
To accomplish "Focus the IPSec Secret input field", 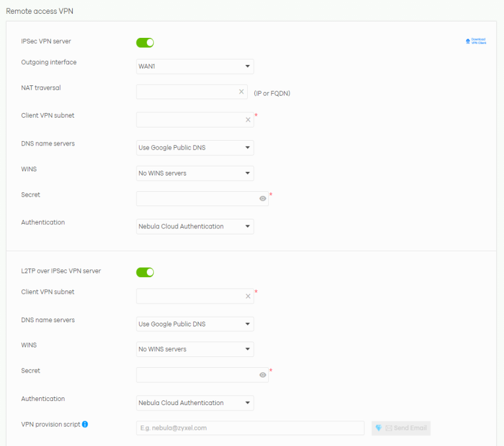I will [x=196, y=198].
